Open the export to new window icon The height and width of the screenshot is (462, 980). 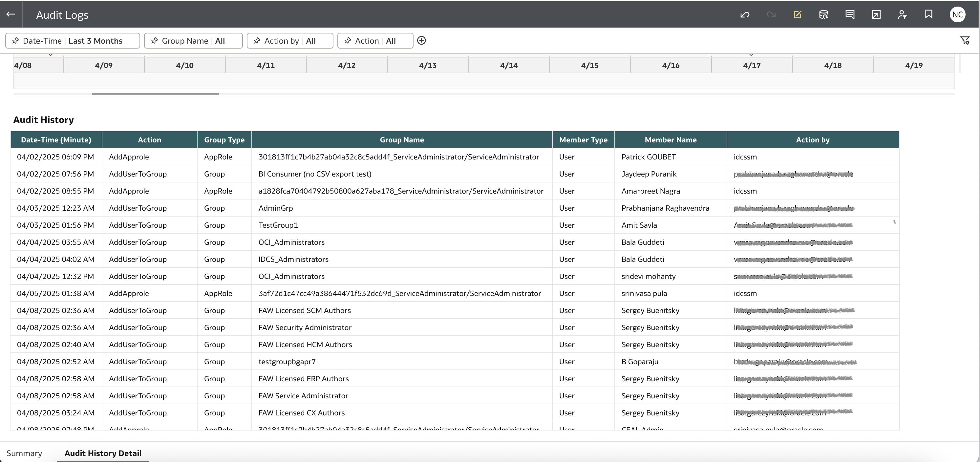(876, 14)
